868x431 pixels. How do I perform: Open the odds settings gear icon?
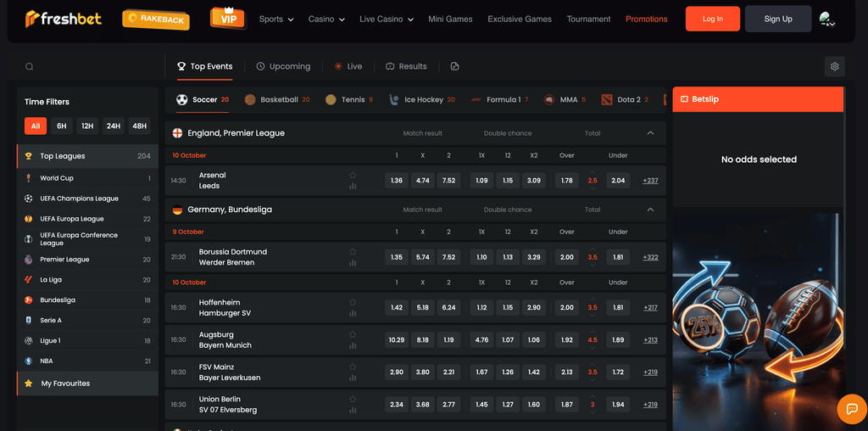tap(834, 66)
